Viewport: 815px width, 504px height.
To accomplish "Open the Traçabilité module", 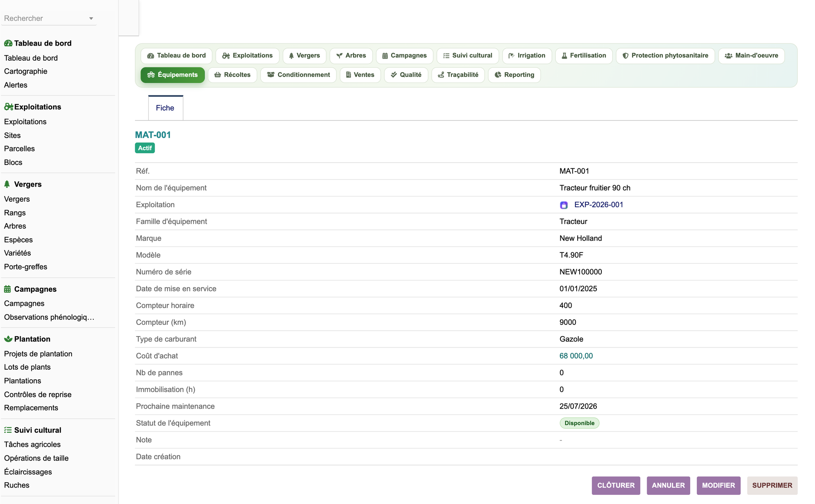I will pos(458,75).
